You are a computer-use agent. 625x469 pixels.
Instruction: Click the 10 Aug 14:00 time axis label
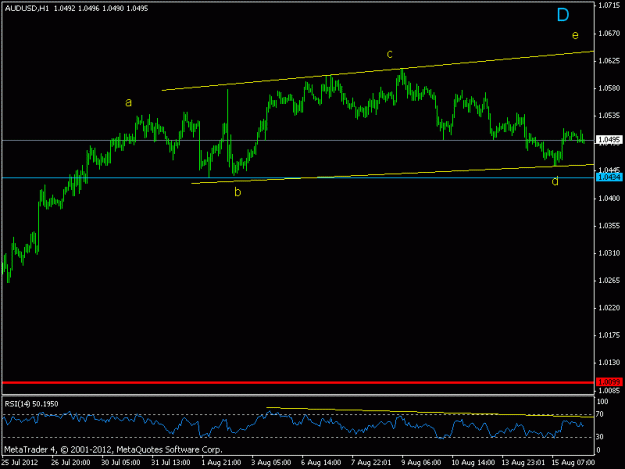coord(473,462)
